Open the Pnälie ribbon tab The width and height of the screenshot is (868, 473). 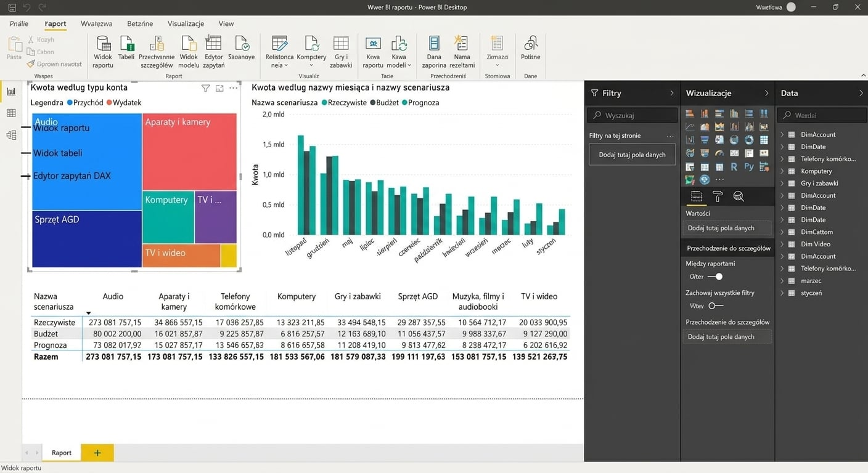pyautogui.click(x=18, y=23)
